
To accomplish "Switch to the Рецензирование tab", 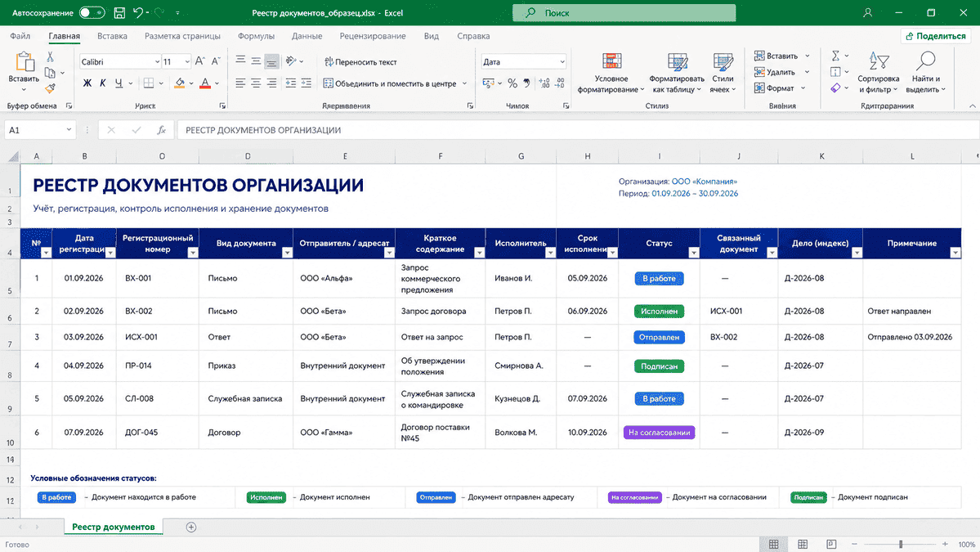I will coord(373,36).
